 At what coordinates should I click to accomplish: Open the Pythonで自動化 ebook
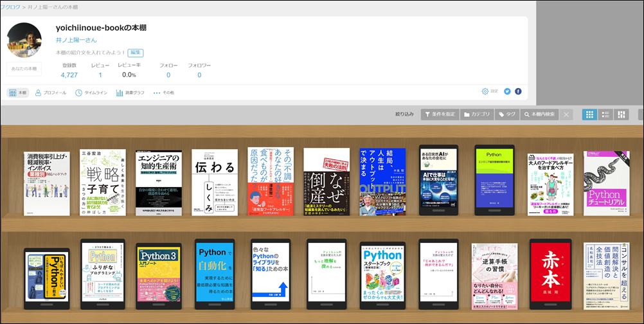[x=215, y=274]
